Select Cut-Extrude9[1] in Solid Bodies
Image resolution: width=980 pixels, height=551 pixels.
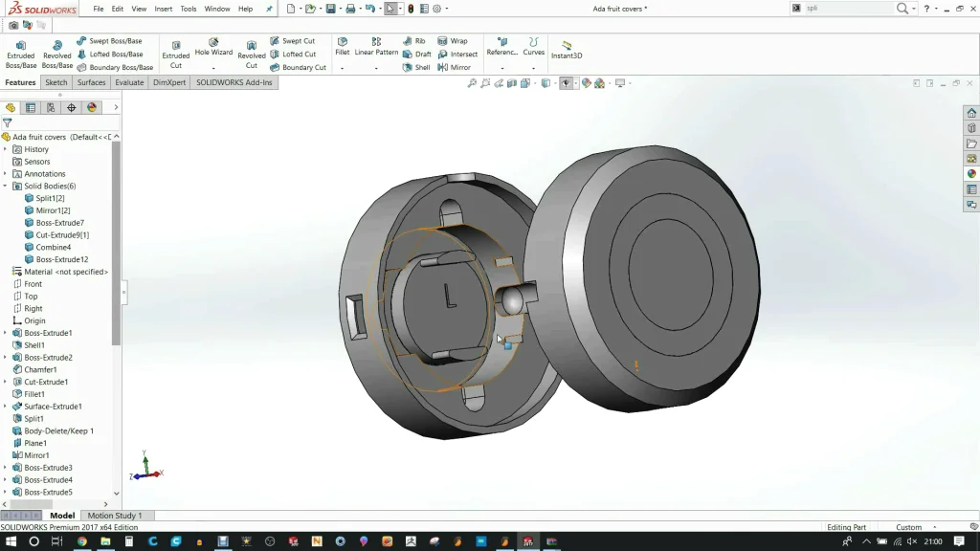[x=62, y=235]
